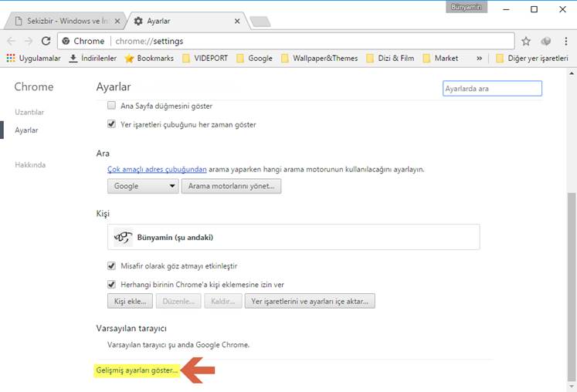Screen dimensions: 577x392
Task: Click the Ayarlarda ara search field
Action: click(x=492, y=88)
